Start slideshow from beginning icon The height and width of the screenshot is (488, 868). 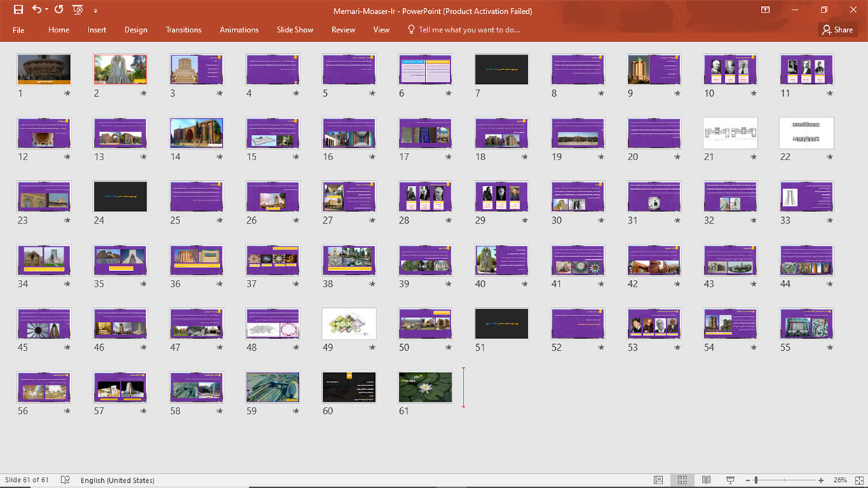coord(77,10)
